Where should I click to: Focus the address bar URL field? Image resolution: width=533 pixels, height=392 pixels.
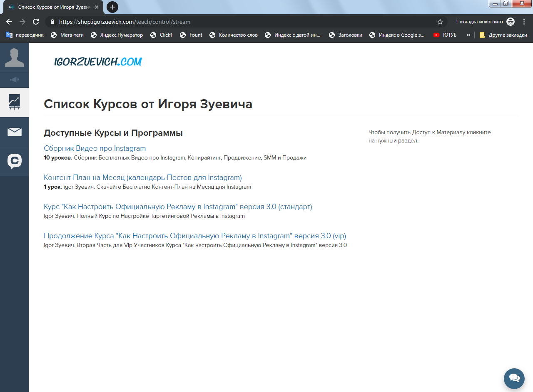246,22
